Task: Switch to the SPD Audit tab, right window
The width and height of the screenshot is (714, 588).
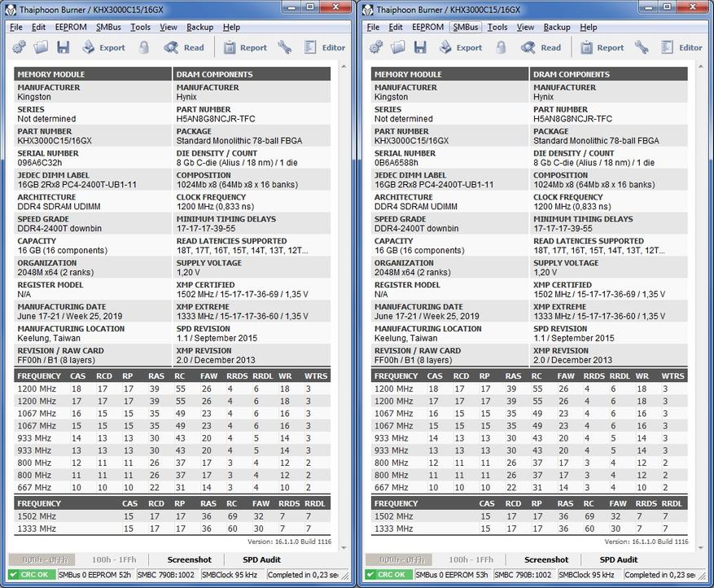Action: coord(619,559)
